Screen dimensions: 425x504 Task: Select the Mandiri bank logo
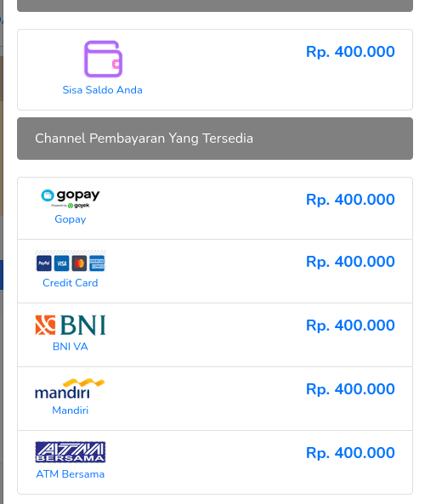(70, 388)
